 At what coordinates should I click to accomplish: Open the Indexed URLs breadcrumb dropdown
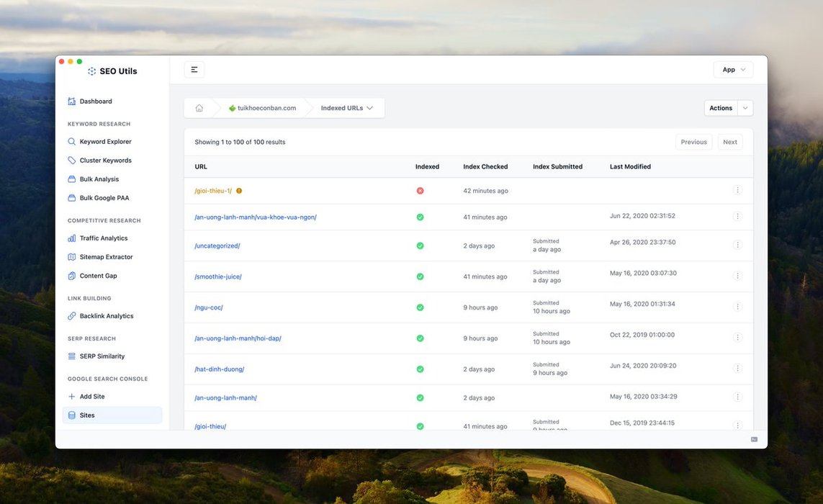346,108
